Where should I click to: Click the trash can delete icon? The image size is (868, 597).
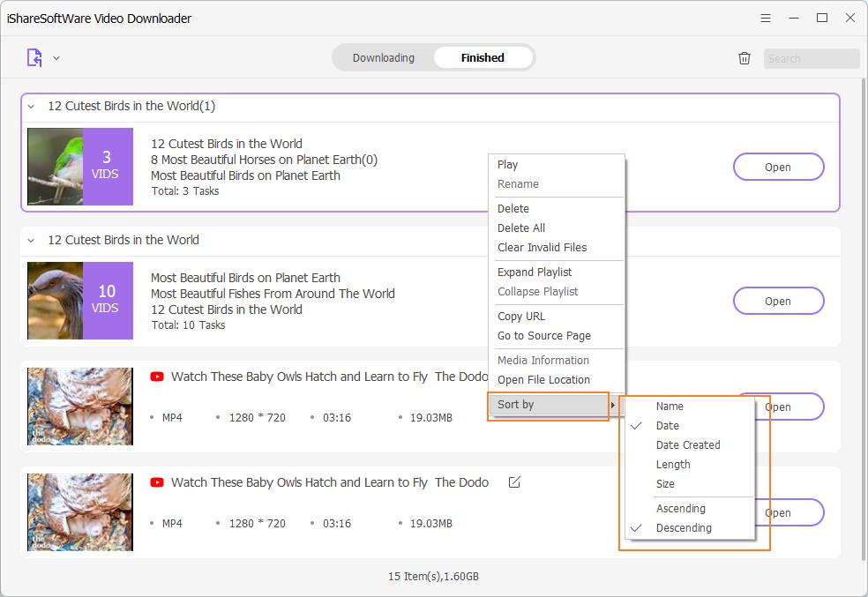(745, 58)
